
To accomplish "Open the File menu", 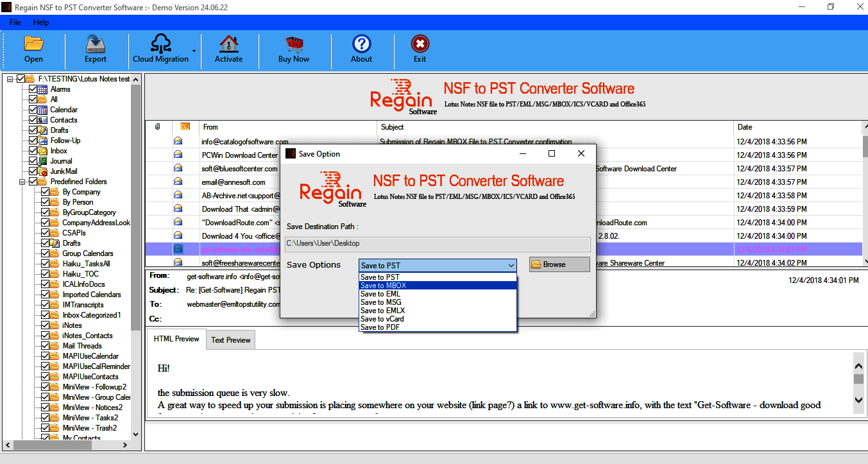I will [x=15, y=22].
